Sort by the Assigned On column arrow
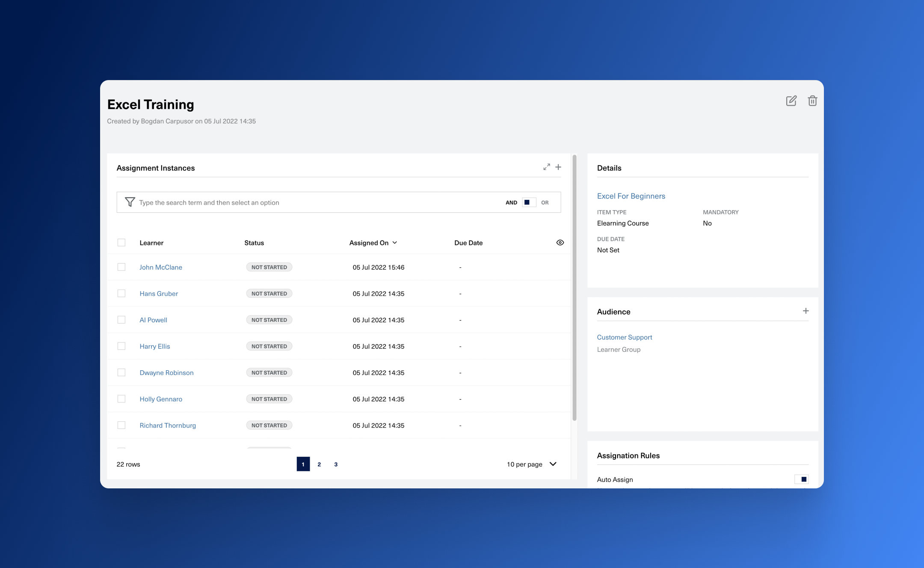Viewport: 924px width, 568px height. tap(395, 243)
